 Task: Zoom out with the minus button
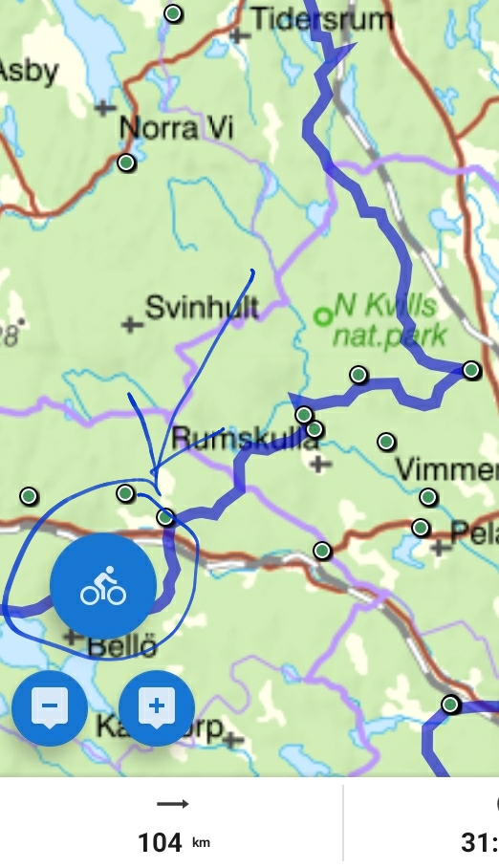pos(50,708)
